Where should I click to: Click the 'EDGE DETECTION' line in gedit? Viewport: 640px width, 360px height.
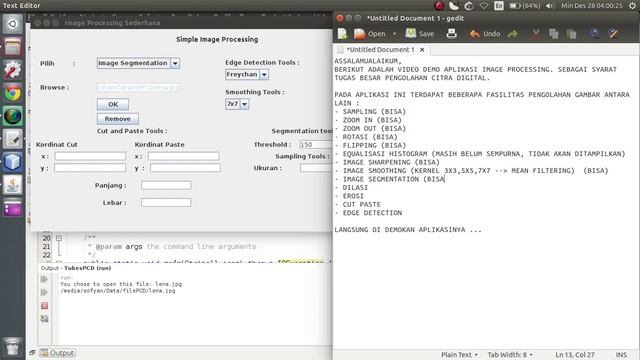368,213
